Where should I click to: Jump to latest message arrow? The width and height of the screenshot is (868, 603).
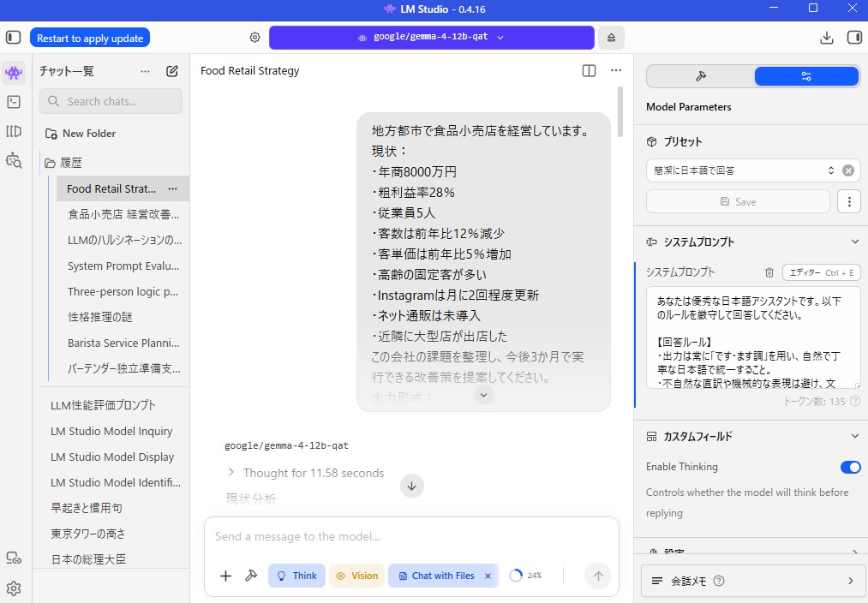[x=412, y=487]
